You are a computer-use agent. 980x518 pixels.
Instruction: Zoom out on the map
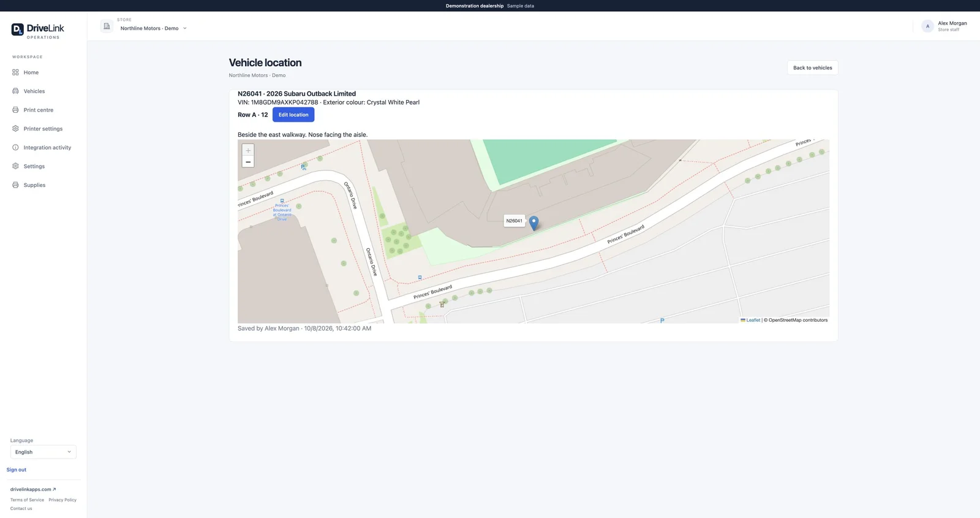tap(248, 162)
